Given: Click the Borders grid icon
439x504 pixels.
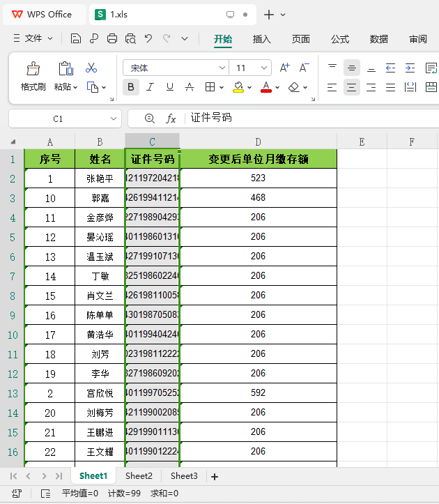Looking at the screenshot, I should coord(210,87).
